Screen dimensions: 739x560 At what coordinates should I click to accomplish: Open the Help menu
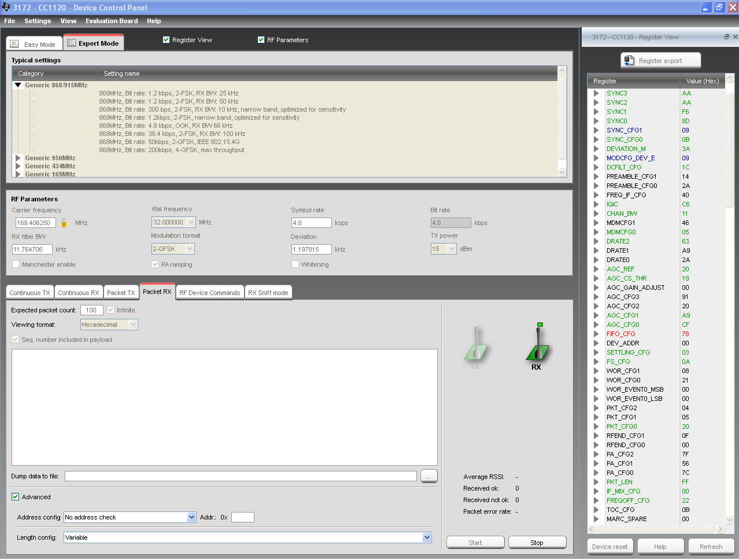point(154,21)
